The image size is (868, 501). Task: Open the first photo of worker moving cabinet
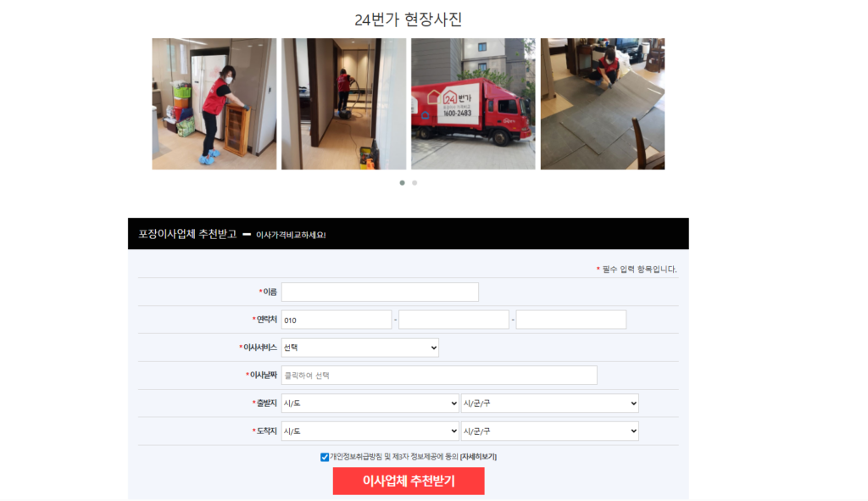tap(214, 103)
